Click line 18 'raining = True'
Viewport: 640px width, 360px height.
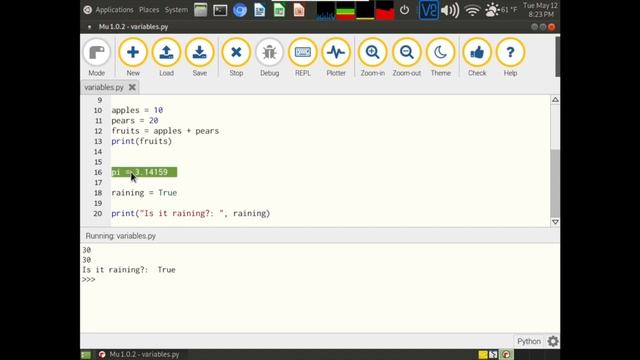click(144, 193)
